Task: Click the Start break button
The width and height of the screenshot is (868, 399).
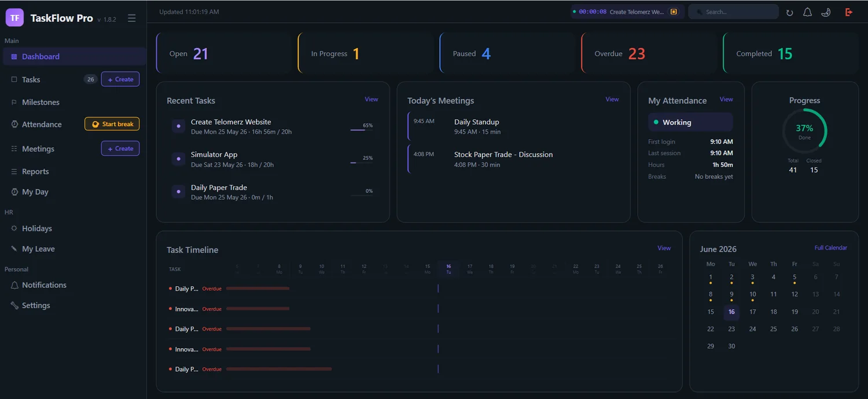Action: click(x=112, y=124)
